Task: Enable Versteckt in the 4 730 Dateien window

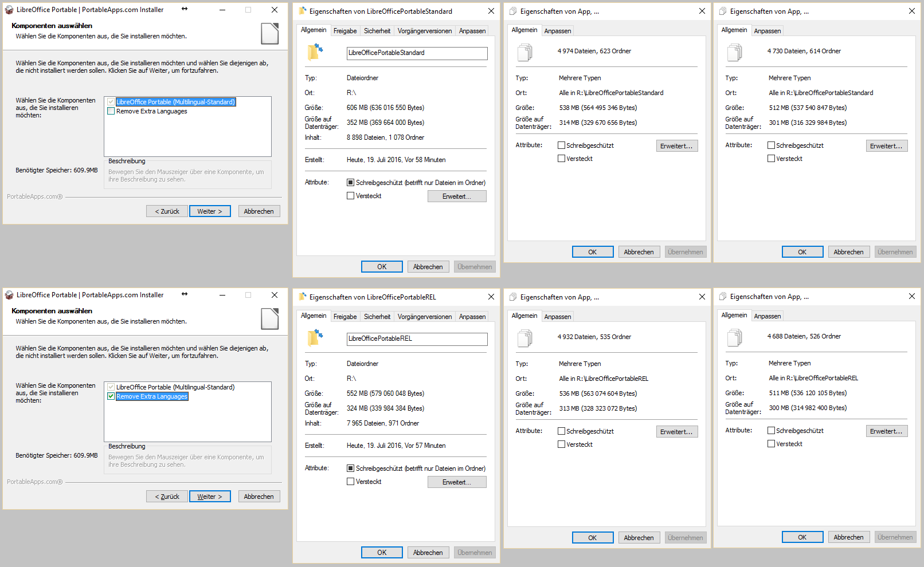Action: pos(771,159)
